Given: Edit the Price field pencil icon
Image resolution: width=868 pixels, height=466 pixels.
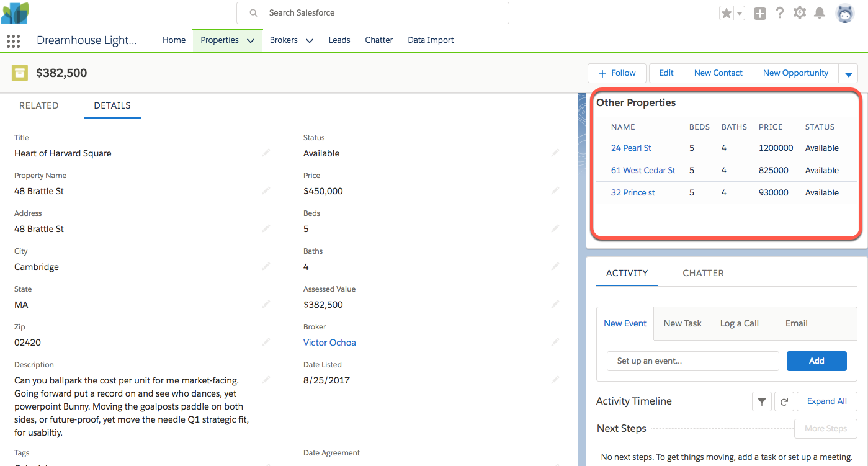Looking at the screenshot, I should [555, 190].
